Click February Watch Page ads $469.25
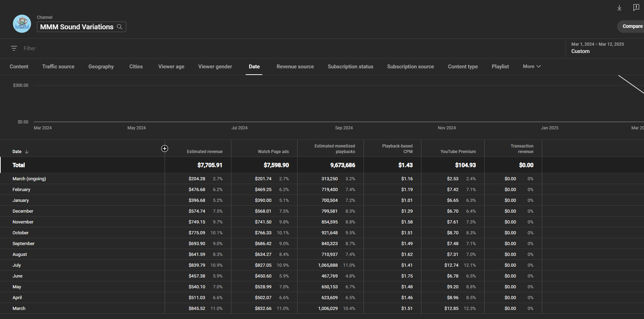Screen dimensions: 644x319 click(x=263, y=190)
